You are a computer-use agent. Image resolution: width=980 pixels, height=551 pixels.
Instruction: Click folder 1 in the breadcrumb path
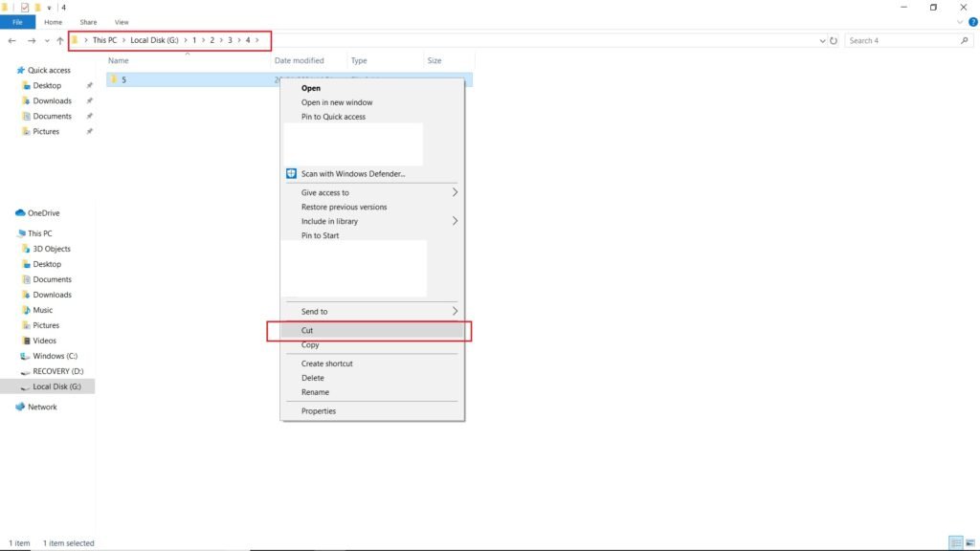click(x=194, y=40)
